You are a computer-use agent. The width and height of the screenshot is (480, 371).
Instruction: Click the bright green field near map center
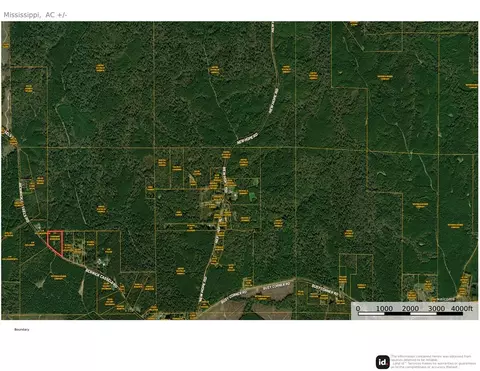pyautogui.click(x=253, y=196)
